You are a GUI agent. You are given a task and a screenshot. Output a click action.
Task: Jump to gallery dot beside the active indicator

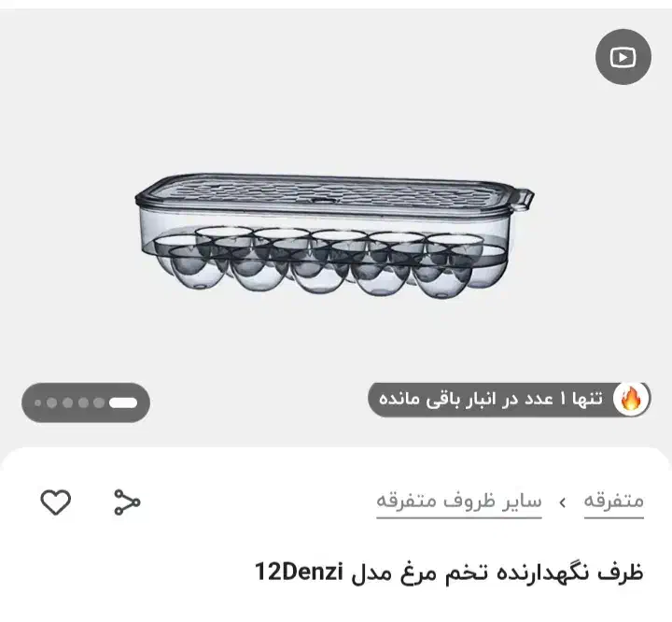[x=99, y=403]
